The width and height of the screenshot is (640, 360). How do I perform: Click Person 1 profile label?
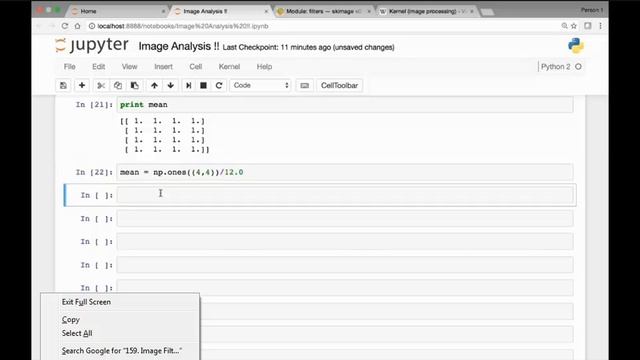[592, 10]
